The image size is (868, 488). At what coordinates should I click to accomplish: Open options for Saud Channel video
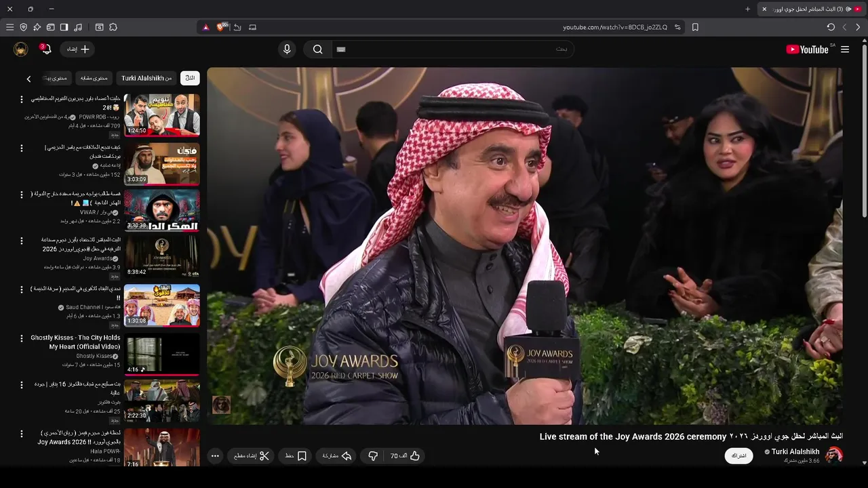(21, 289)
